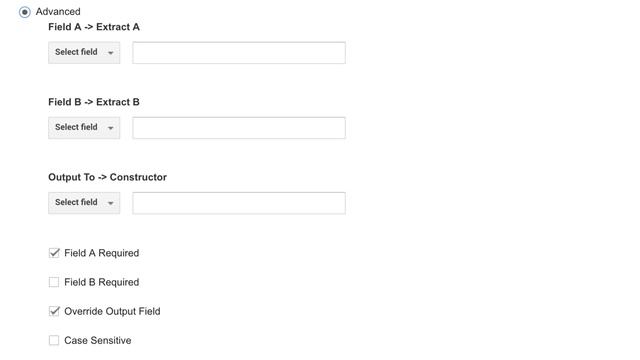Uncheck the Field A Required checkbox
The height and width of the screenshot is (360, 640).
[54, 253]
